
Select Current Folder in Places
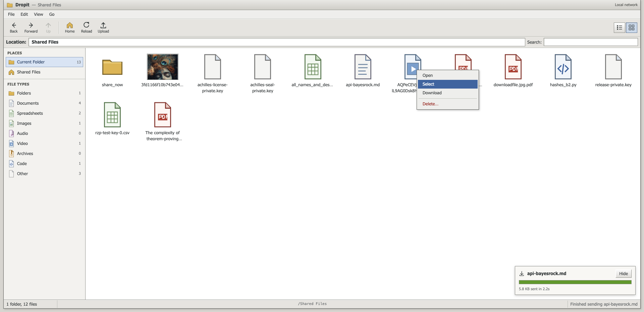click(x=44, y=62)
